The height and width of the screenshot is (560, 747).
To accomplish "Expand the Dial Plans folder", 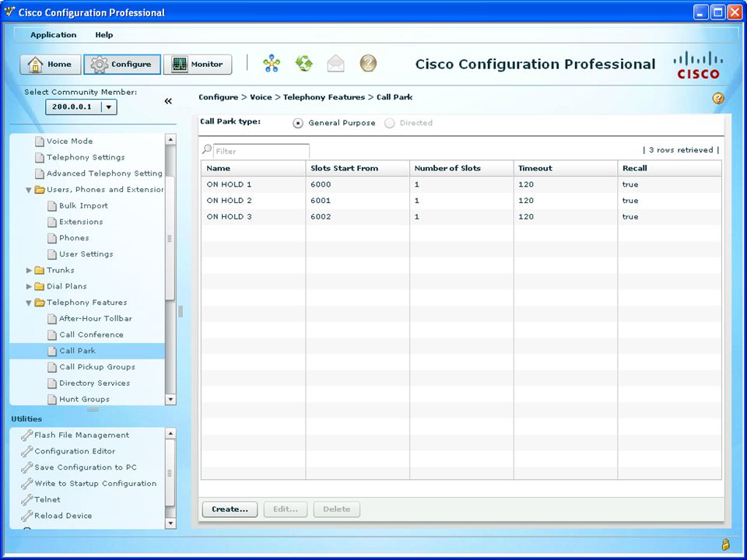I will point(29,287).
